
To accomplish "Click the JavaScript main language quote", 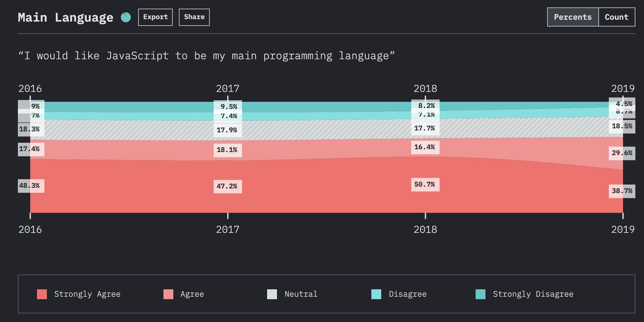I will click(x=206, y=56).
